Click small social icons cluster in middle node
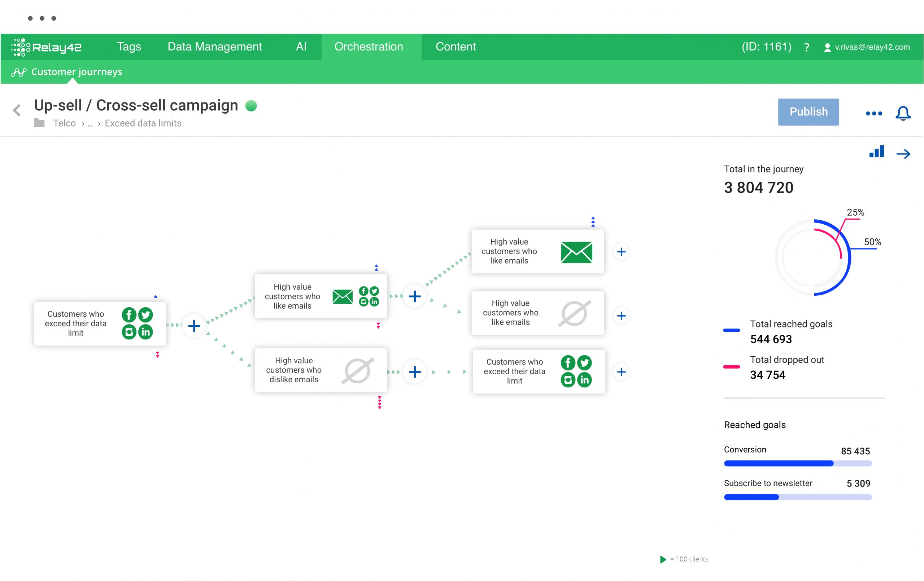 [x=369, y=296]
